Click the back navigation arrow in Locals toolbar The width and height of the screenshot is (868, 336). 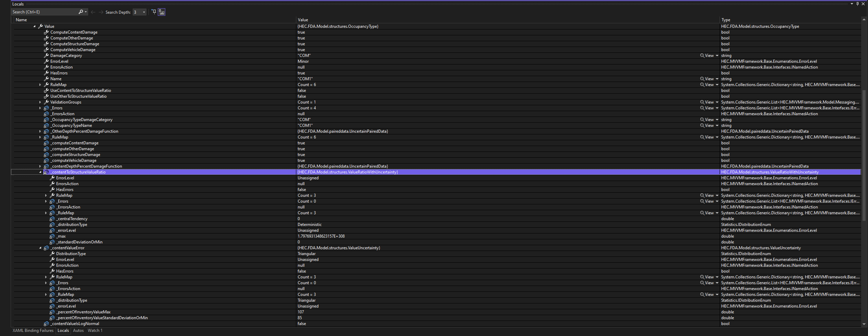click(x=93, y=12)
